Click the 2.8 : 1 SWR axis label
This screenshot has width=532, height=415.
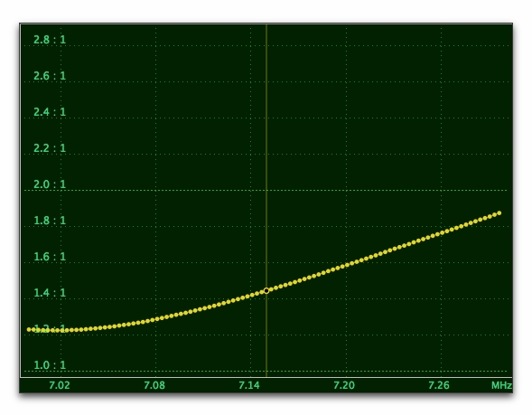click(x=50, y=40)
